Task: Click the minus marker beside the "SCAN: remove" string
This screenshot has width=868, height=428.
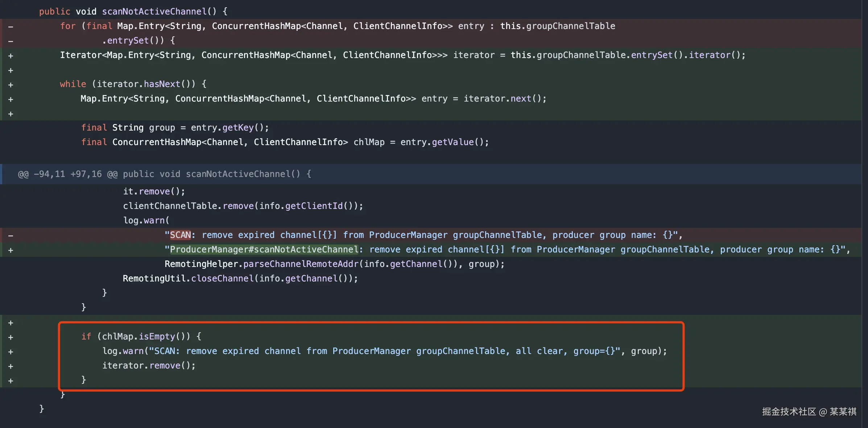Action: point(11,235)
